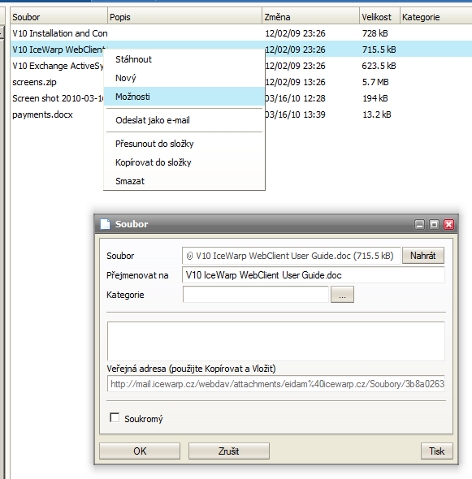Click the 12/02/09 13:26 date cell
This screenshot has width=472, height=479.
(x=295, y=82)
